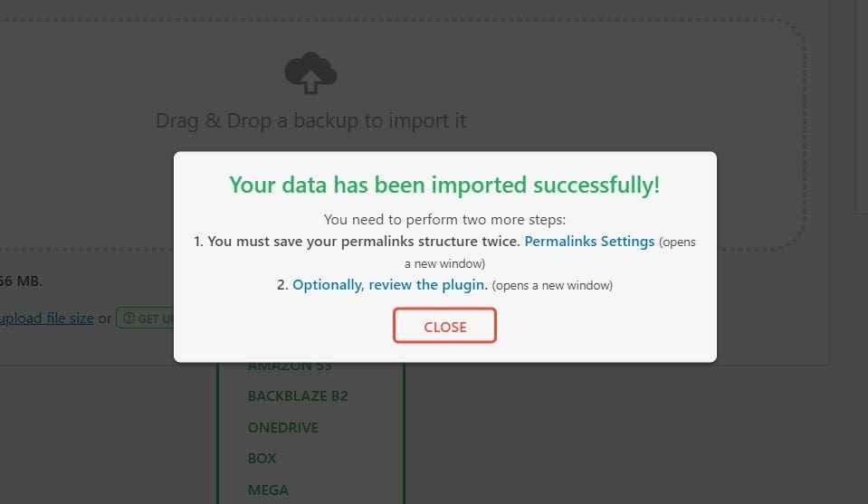
Task: Click the dashed border of the import drop zone
Action: coord(805,133)
